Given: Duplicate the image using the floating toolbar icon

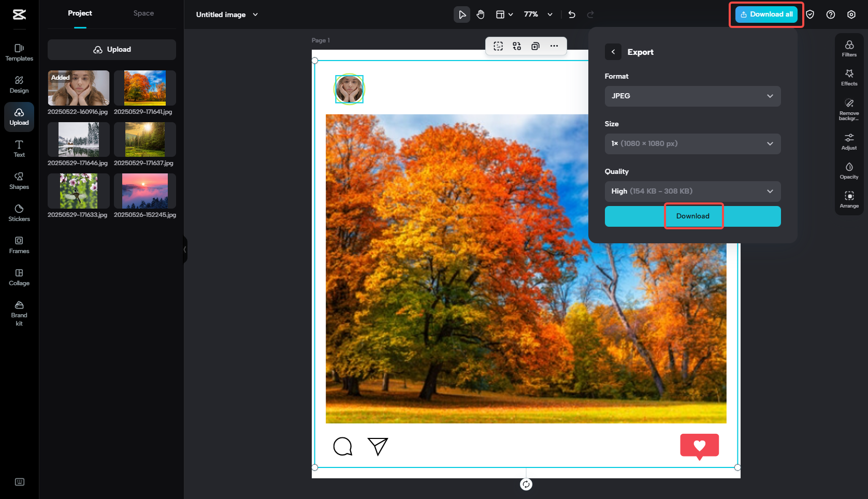Looking at the screenshot, I should click(535, 46).
